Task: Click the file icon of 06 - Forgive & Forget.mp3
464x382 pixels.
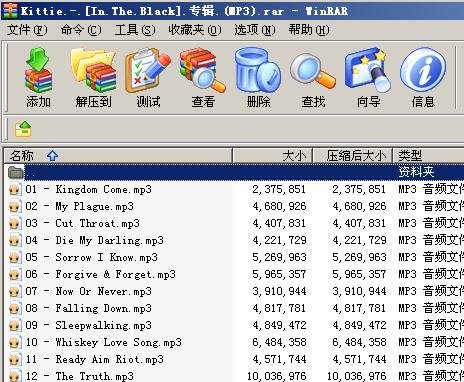Action: [14, 275]
